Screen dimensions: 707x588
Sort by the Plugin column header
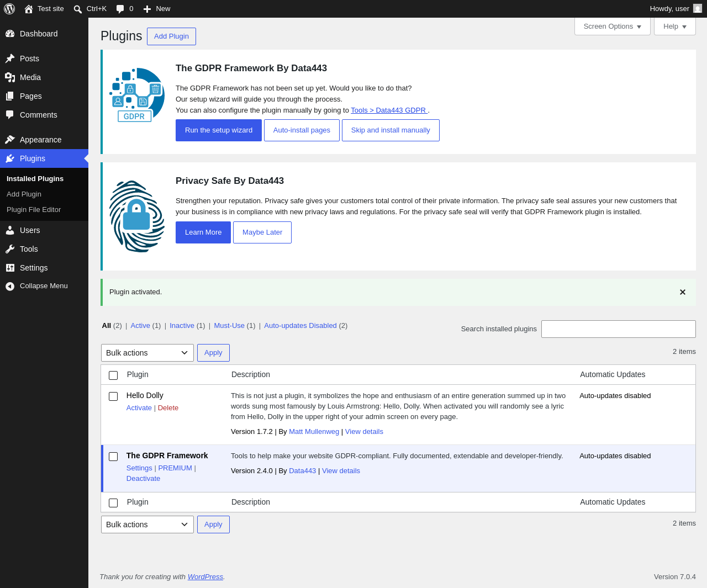pyautogui.click(x=138, y=374)
